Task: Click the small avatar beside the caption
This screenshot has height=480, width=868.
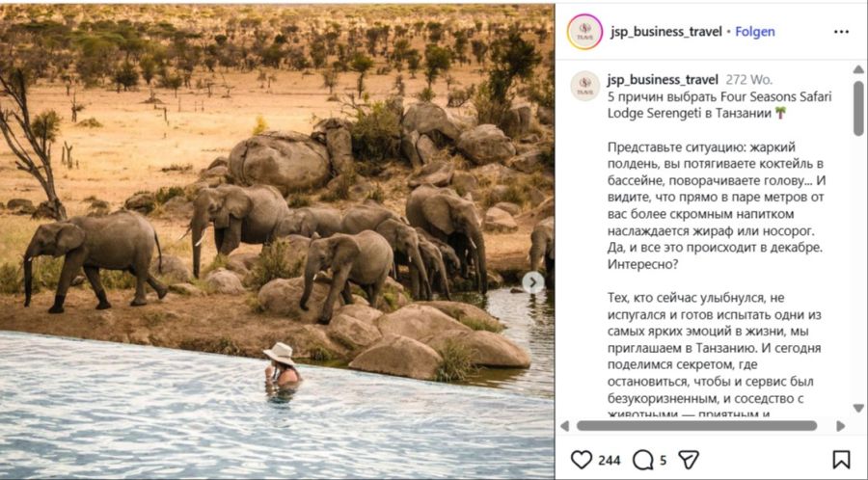Action: pyautogui.click(x=584, y=85)
